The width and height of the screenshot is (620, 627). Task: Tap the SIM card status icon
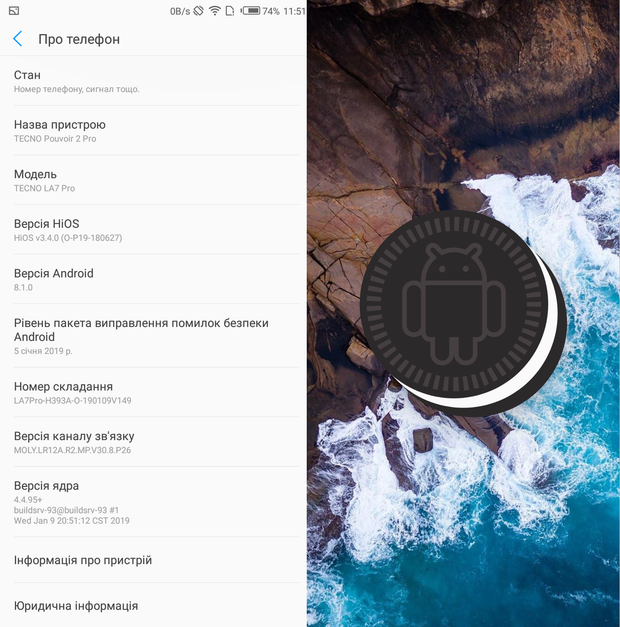pyautogui.click(x=230, y=11)
